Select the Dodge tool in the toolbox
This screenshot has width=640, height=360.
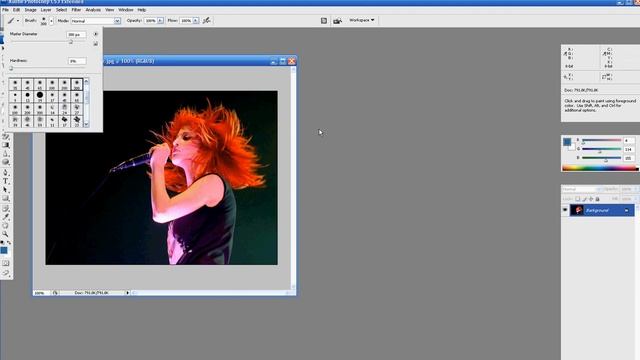6,162
